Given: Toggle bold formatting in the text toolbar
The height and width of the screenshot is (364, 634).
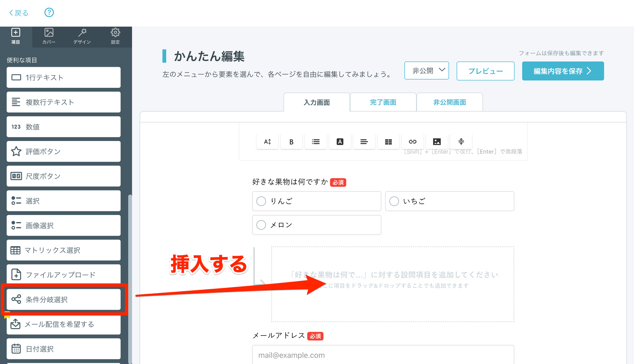Looking at the screenshot, I should click(x=291, y=142).
